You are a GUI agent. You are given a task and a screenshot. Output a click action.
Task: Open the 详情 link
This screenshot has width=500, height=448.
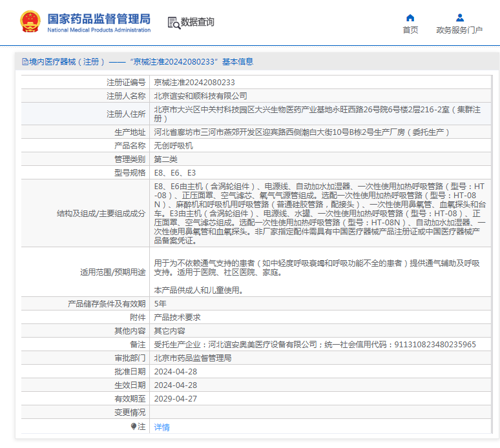161,427
